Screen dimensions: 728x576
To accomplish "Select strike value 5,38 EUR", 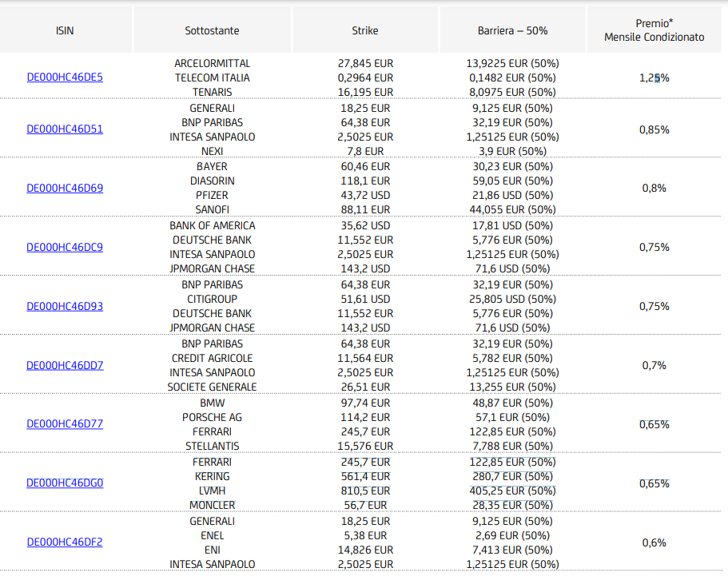I will point(365,535).
